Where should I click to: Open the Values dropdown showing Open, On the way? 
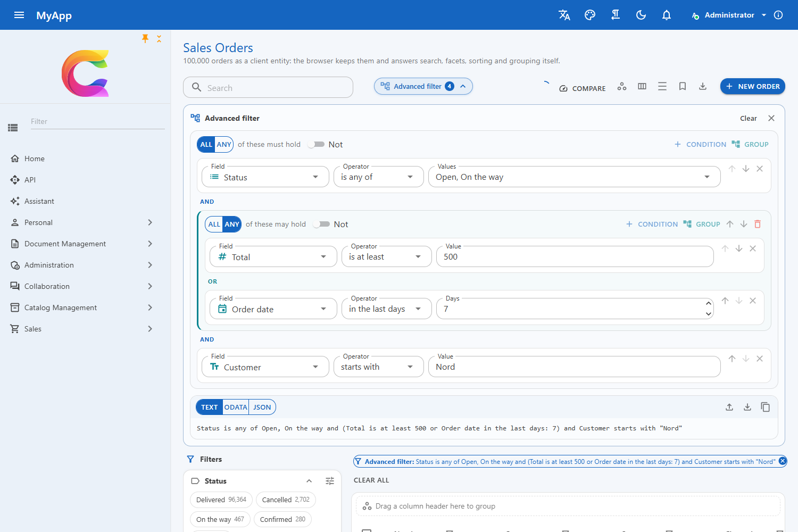[575, 177]
